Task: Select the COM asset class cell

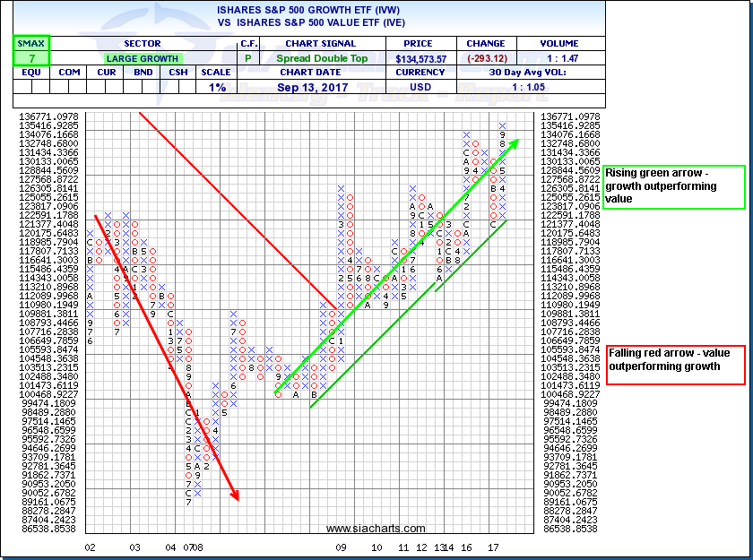Action: click(69, 73)
